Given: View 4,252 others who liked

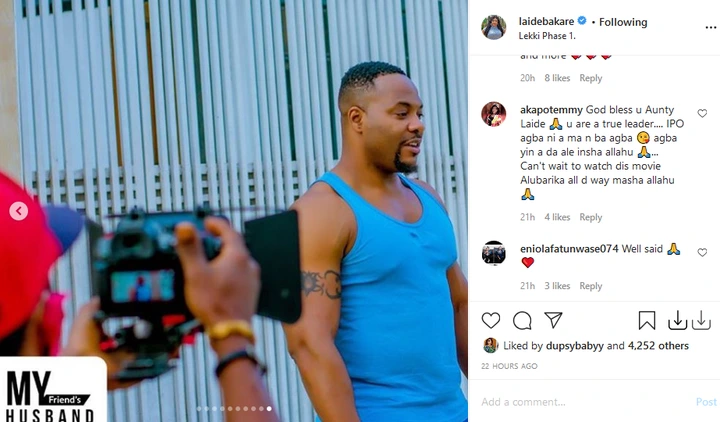Looking at the screenshot, I should click(658, 346).
